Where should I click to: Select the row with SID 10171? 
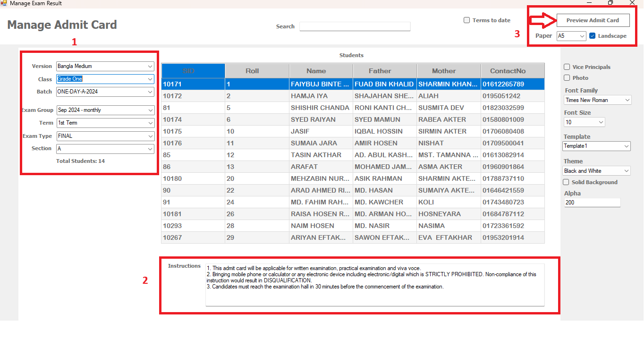point(353,84)
